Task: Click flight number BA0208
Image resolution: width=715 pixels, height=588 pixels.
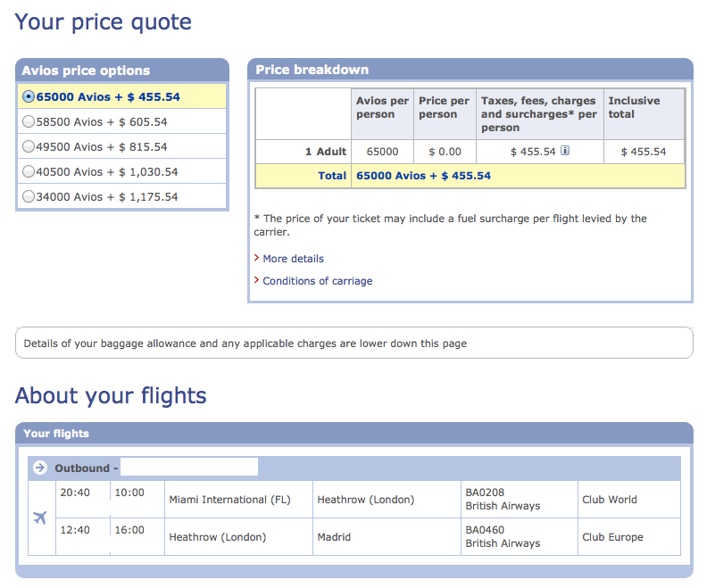Action: (485, 493)
